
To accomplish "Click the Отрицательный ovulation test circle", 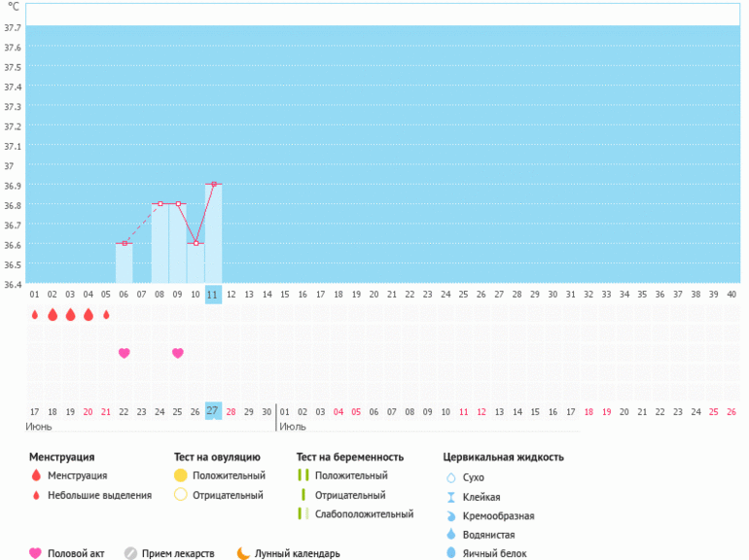I will [180, 495].
